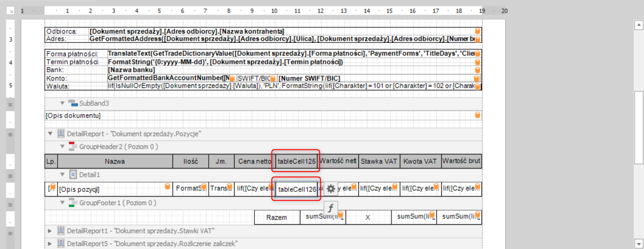Click data-binding icon in Opis pozycji cell
Image resolution: width=644 pixels, height=249 pixels.
click(x=167, y=187)
